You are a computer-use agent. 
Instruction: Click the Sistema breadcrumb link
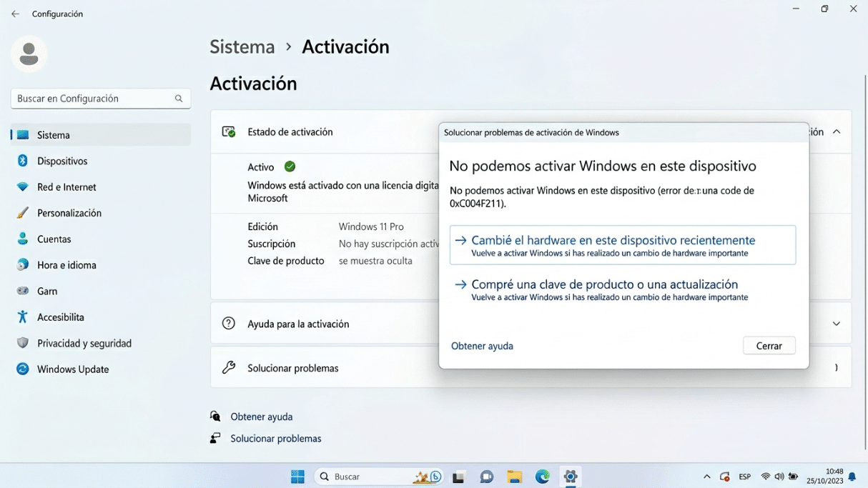pyautogui.click(x=242, y=46)
